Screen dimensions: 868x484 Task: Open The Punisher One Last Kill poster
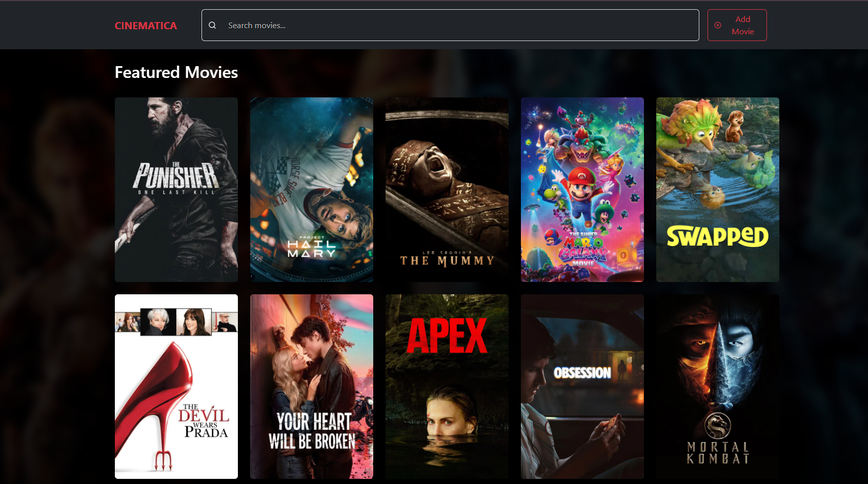(176, 190)
